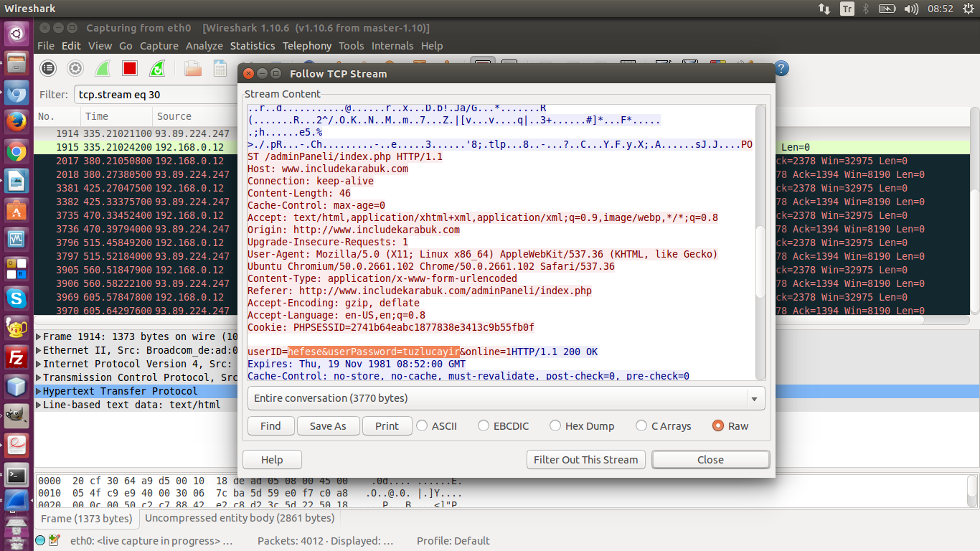Expand Transmission Control Protocol node
Viewport: 980px width, 551px height.
(39, 377)
